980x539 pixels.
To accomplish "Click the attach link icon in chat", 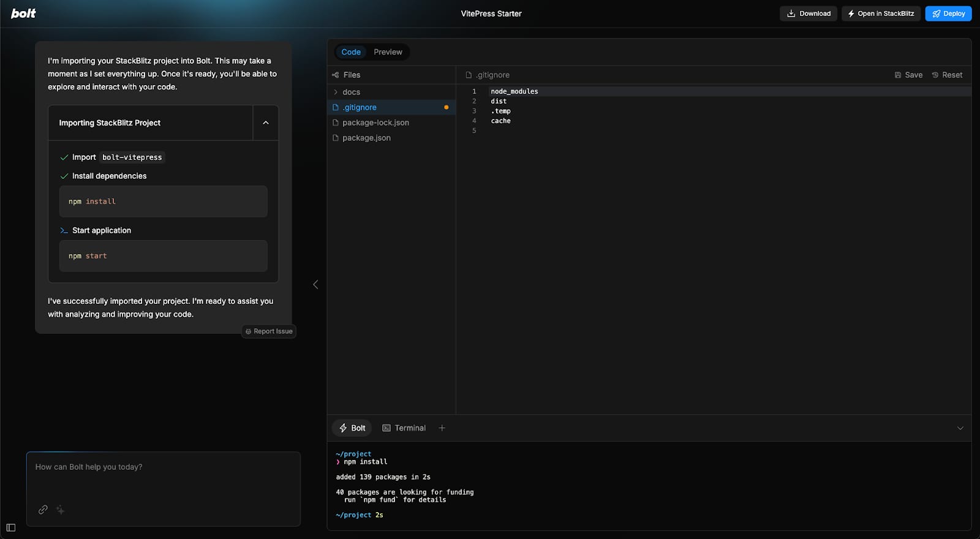I will click(x=43, y=510).
